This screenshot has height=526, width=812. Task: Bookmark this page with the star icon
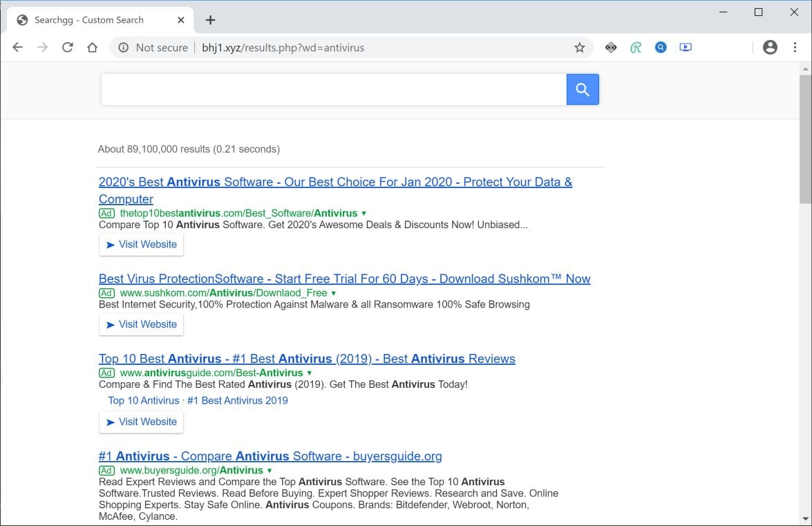pyautogui.click(x=580, y=48)
